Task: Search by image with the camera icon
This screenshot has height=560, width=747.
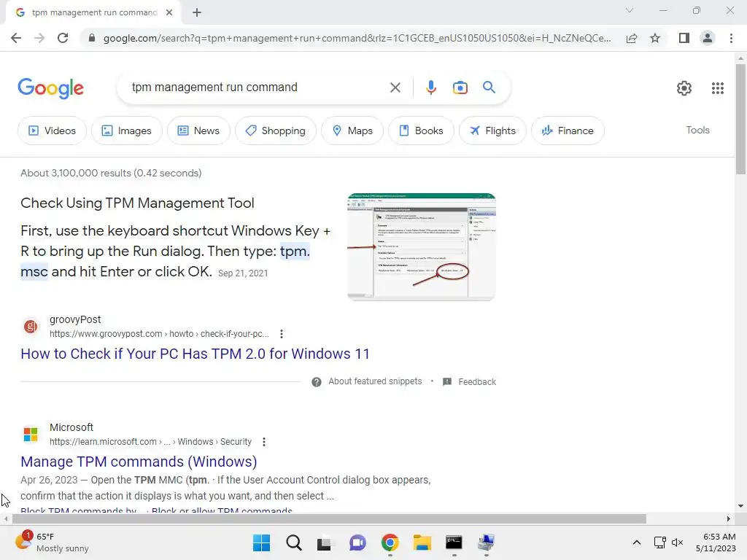Action: click(x=460, y=87)
